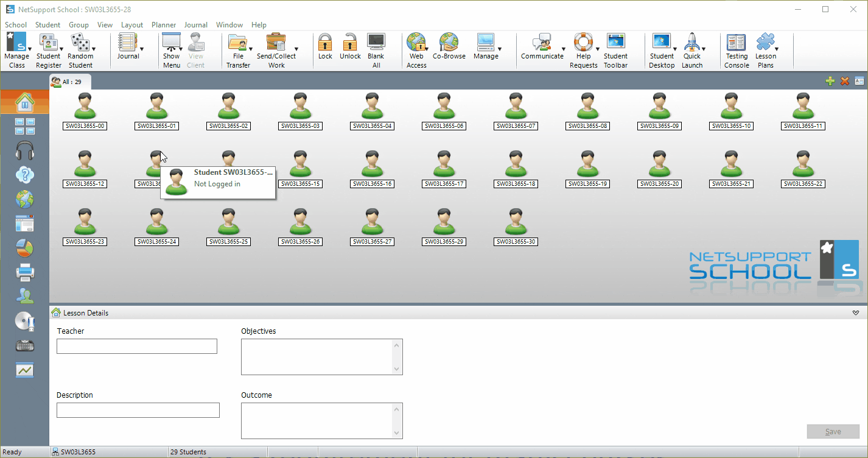Click Student Register icon

48,42
